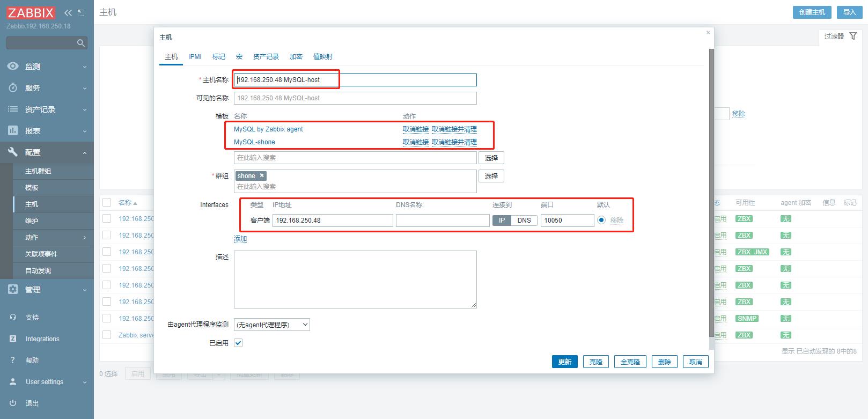Click the Integrations Z icon
This screenshot has height=419, width=868.
click(x=13, y=339)
